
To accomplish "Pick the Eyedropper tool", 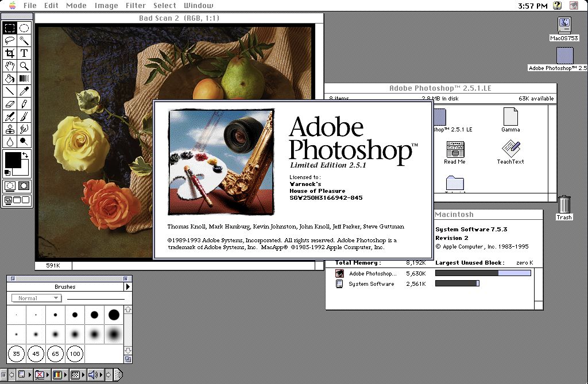I will coord(24,91).
